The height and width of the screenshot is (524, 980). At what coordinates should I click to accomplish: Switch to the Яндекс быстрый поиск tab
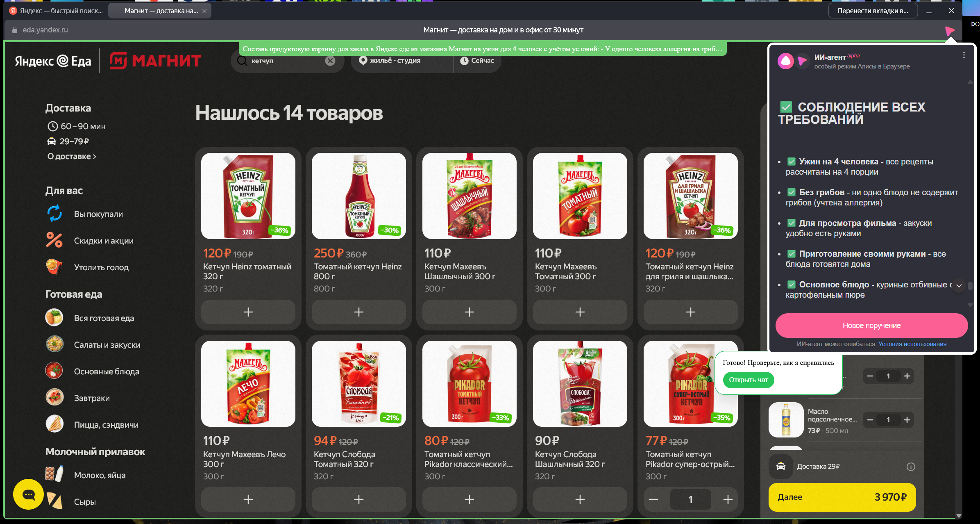pyautogui.click(x=57, y=11)
